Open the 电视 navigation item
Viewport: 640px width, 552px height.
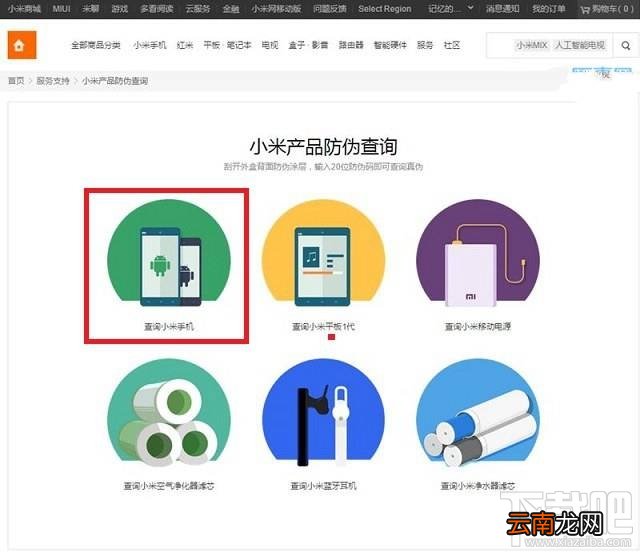[270, 45]
